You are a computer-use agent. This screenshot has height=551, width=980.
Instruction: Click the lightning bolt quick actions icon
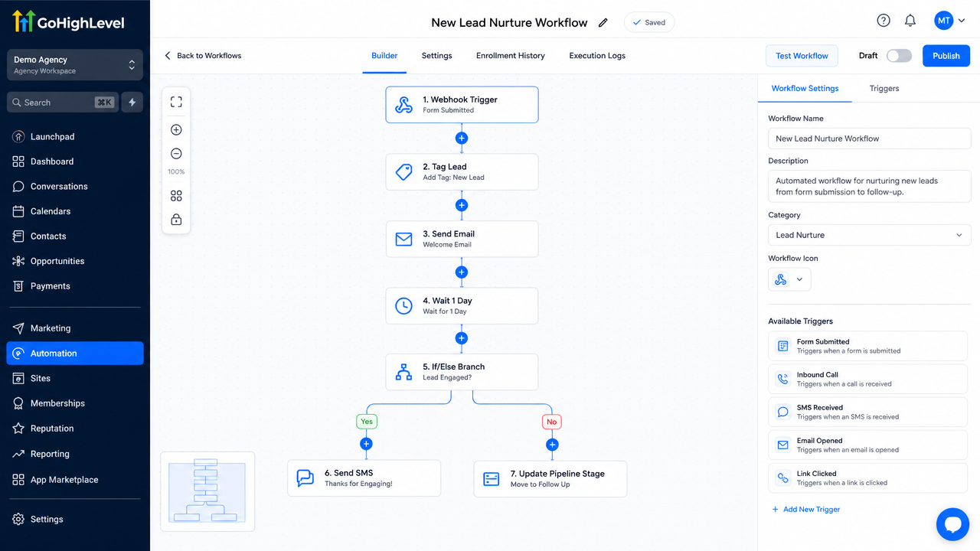(x=132, y=103)
